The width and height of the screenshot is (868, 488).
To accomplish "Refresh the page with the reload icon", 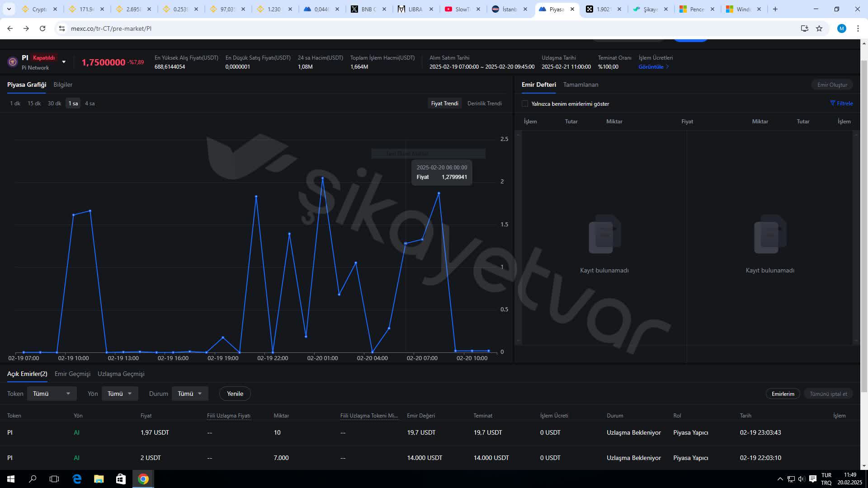I will pyautogui.click(x=42, y=28).
